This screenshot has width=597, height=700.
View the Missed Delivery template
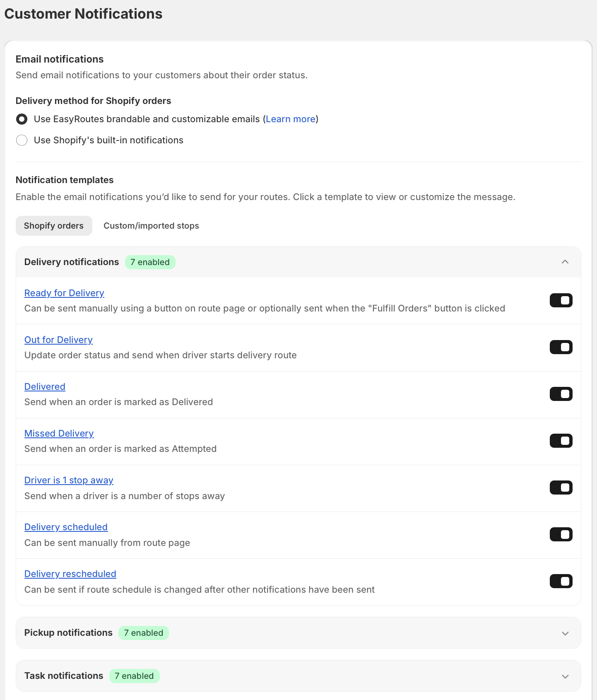59,433
